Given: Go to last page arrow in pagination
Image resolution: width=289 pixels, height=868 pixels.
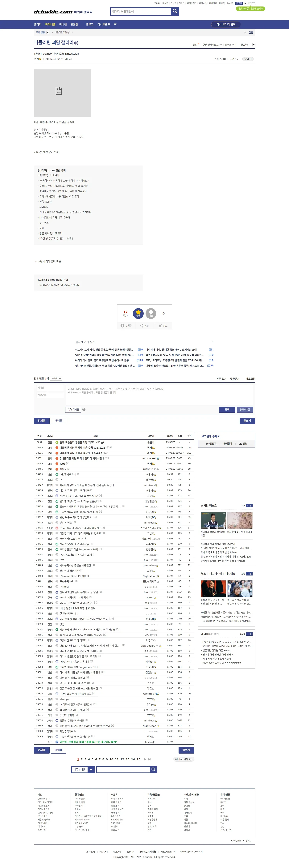Looking at the screenshot, I should pos(149,759).
